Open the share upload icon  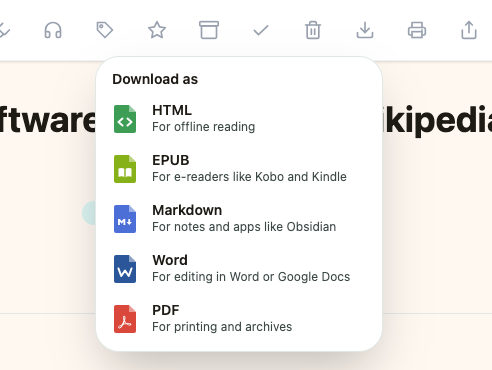469,30
